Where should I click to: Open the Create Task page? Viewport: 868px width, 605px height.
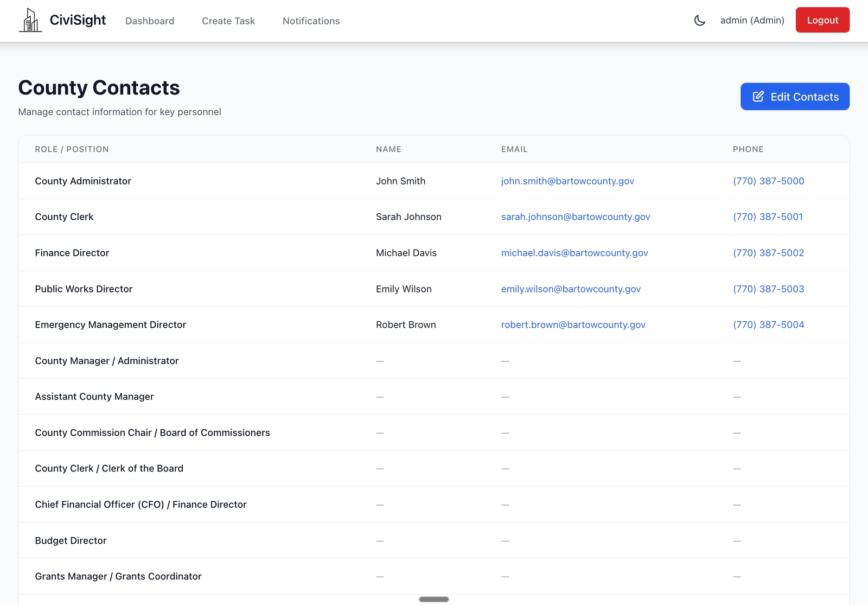(228, 21)
